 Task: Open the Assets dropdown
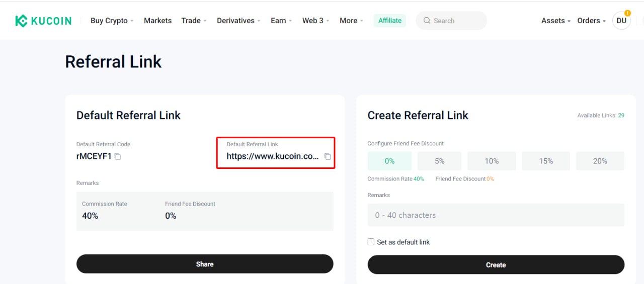(x=555, y=21)
